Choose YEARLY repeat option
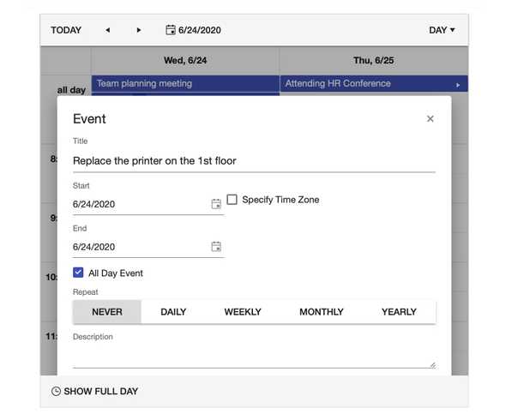 tap(399, 312)
